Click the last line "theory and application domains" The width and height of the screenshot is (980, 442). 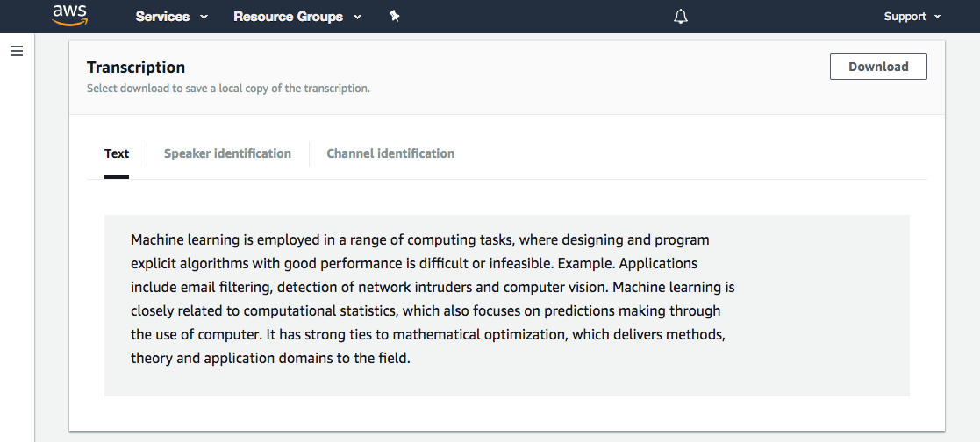point(270,358)
